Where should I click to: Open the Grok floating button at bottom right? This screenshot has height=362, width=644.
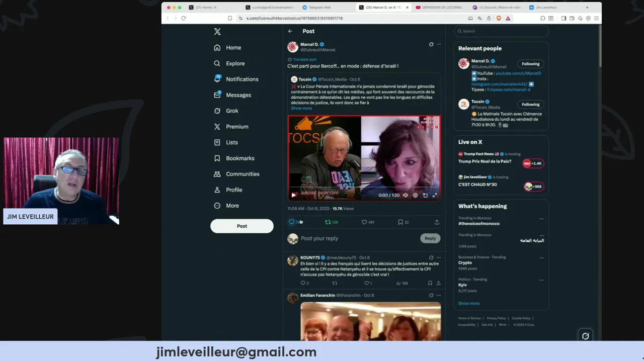tap(586, 336)
